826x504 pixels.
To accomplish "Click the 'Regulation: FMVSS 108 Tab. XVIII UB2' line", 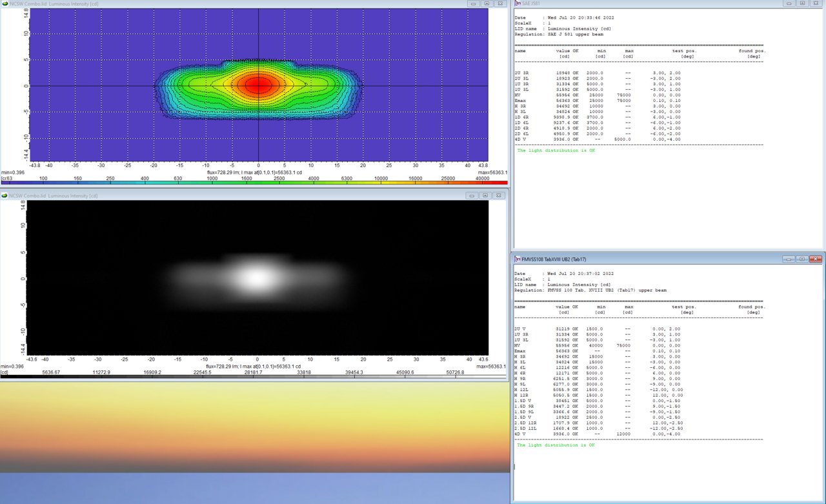I will coord(590,290).
